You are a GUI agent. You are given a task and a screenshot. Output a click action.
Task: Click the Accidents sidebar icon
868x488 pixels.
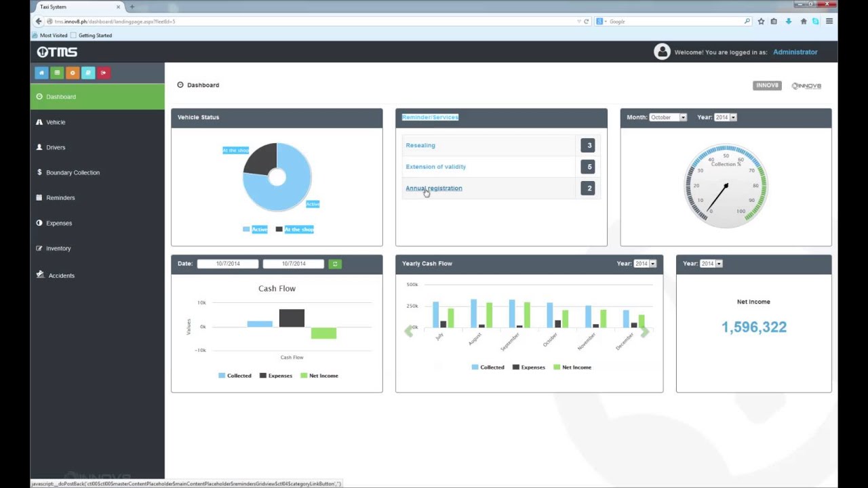point(40,274)
